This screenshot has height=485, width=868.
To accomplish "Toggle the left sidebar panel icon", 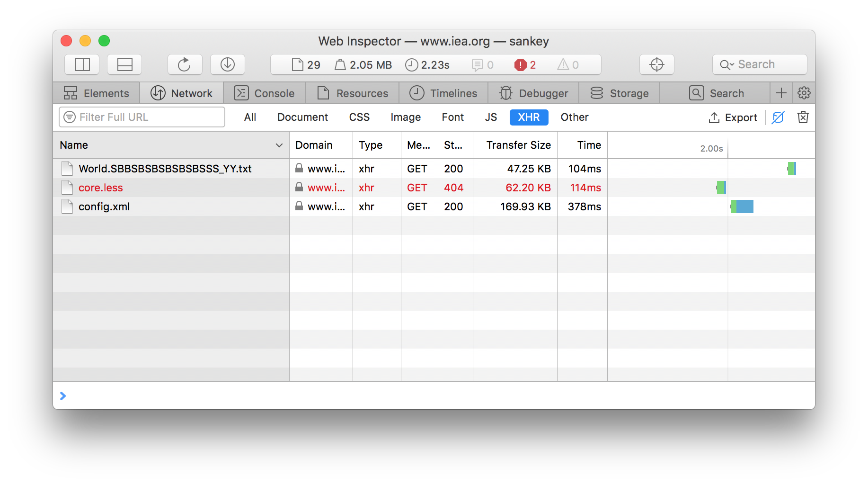I will click(82, 64).
